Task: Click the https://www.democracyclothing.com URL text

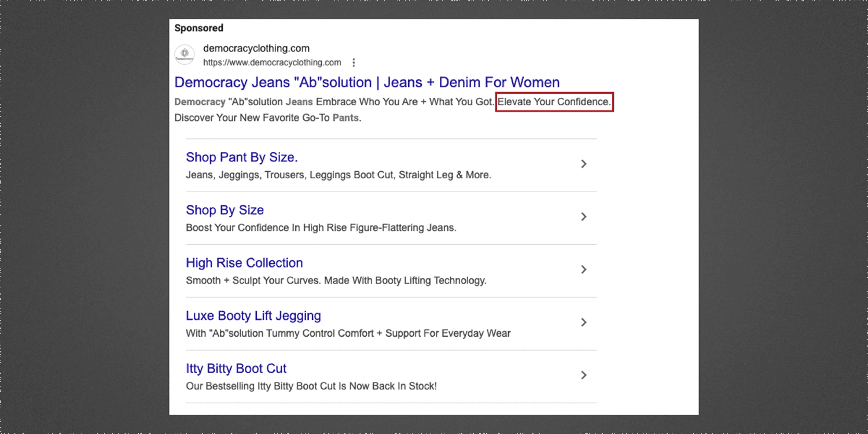Action: point(272,62)
